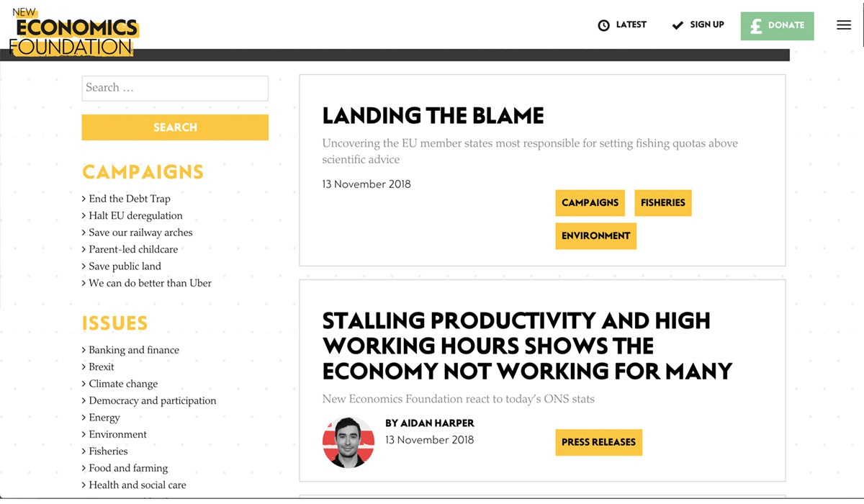Image resolution: width=864 pixels, height=504 pixels.
Task: Open End the Debt Trap campaign
Action: pyautogui.click(x=130, y=199)
